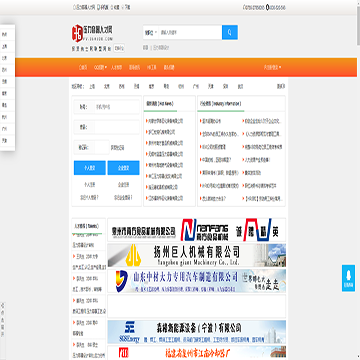Select the Industry Information tab heading

pyautogui.click(x=221, y=104)
